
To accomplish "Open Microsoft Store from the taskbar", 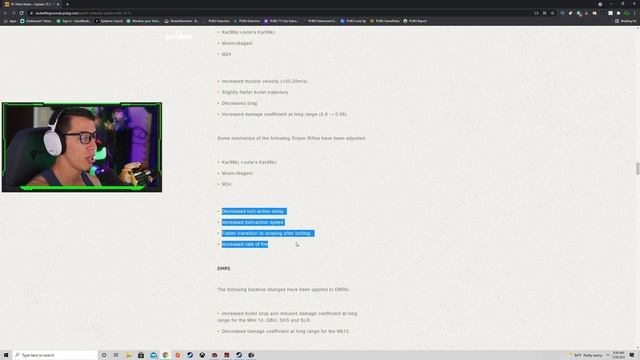I will pos(141,355).
